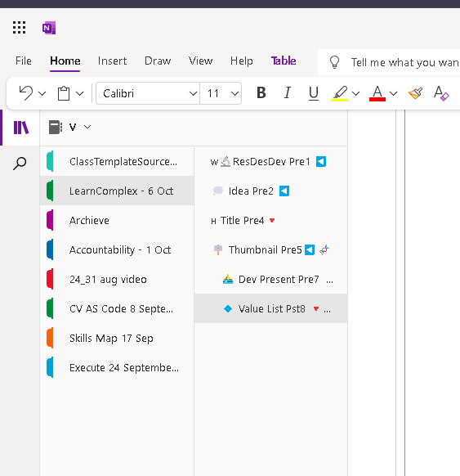The height and width of the screenshot is (476, 460).
Task: Open the ResDesDev Pre1 page
Action: tap(270, 161)
